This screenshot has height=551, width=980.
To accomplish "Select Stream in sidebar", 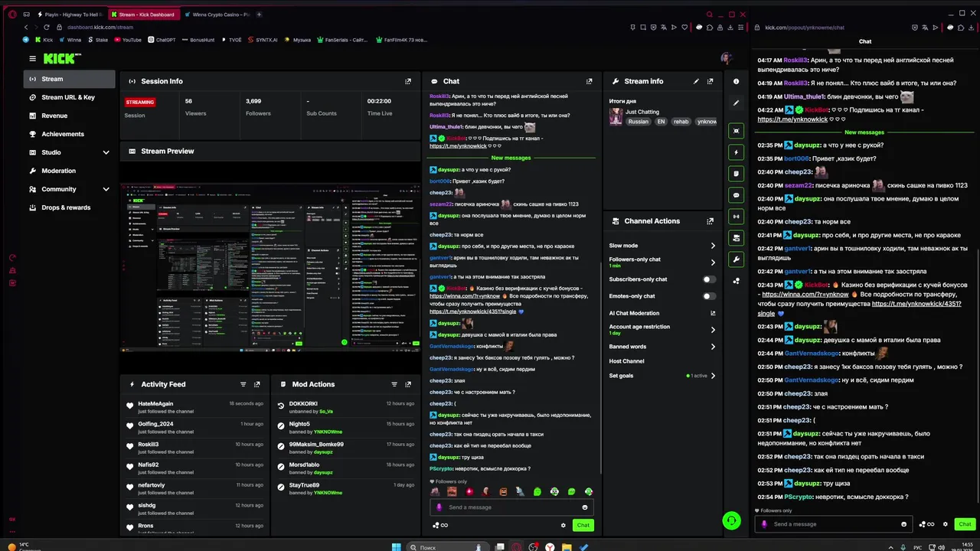I will pos(70,79).
